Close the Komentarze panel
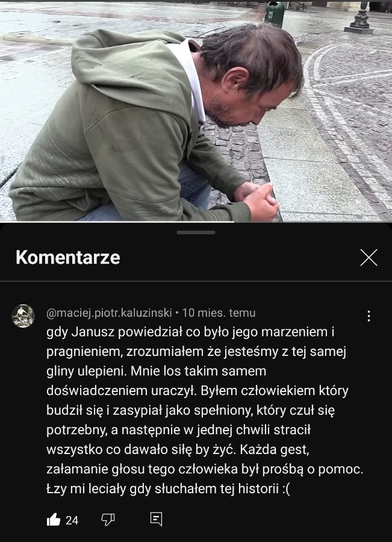392x542 pixels. 369,258
